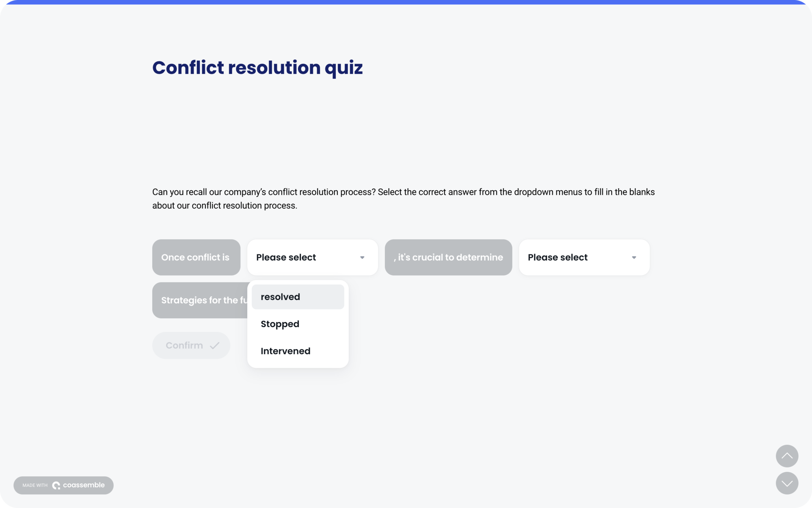Open the first Please select dropdown
The width and height of the screenshot is (812, 508).
pyautogui.click(x=312, y=257)
